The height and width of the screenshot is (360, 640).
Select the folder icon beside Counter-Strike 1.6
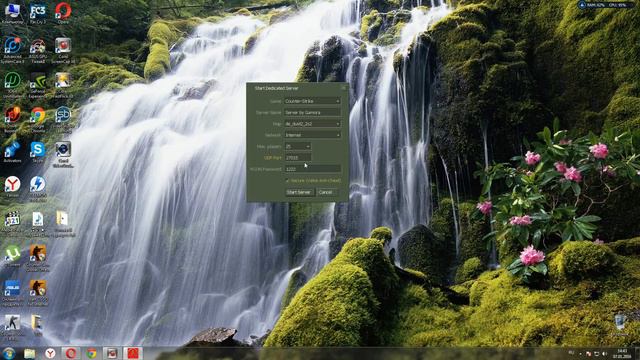(x=38, y=325)
